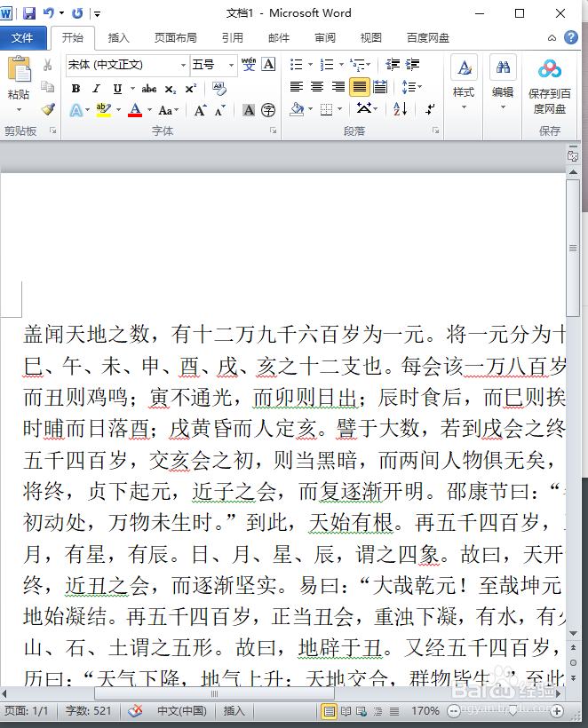This screenshot has height=728, width=588.
Task: Switch to the Page Layout (页面布局) tab
Action: coord(176,37)
